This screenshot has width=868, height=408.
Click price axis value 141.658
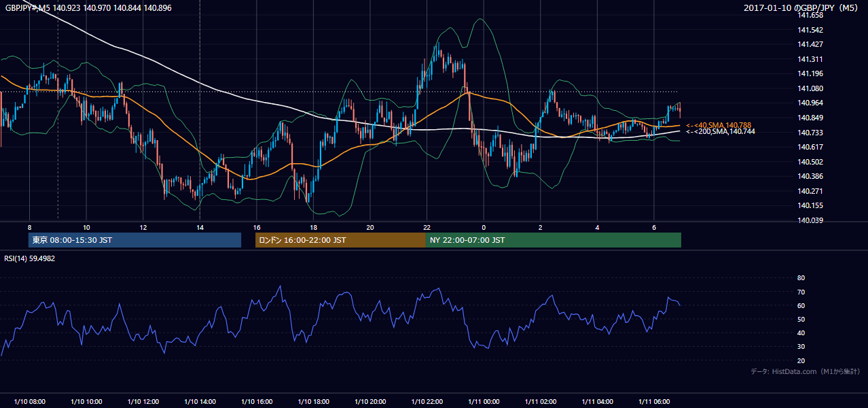click(x=811, y=15)
